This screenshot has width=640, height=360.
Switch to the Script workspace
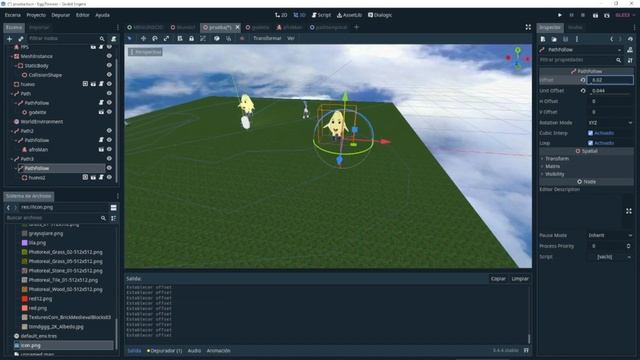coord(321,15)
